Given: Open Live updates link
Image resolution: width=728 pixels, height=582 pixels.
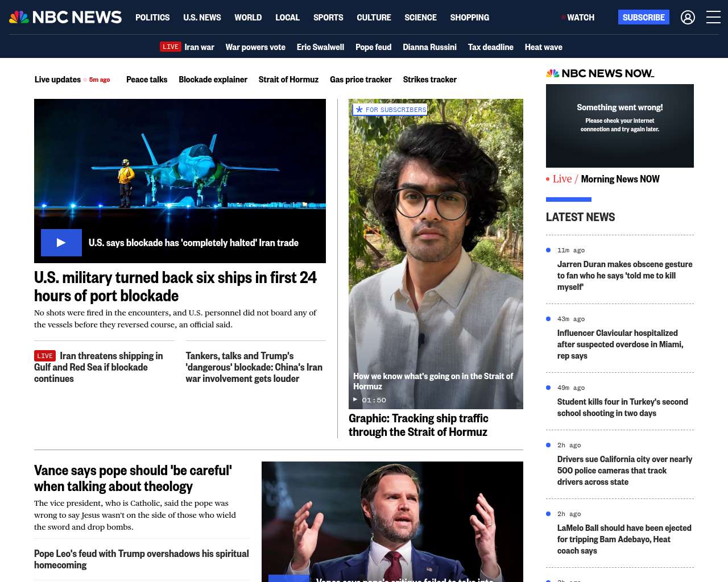Looking at the screenshot, I should click(x=57, y=80).
